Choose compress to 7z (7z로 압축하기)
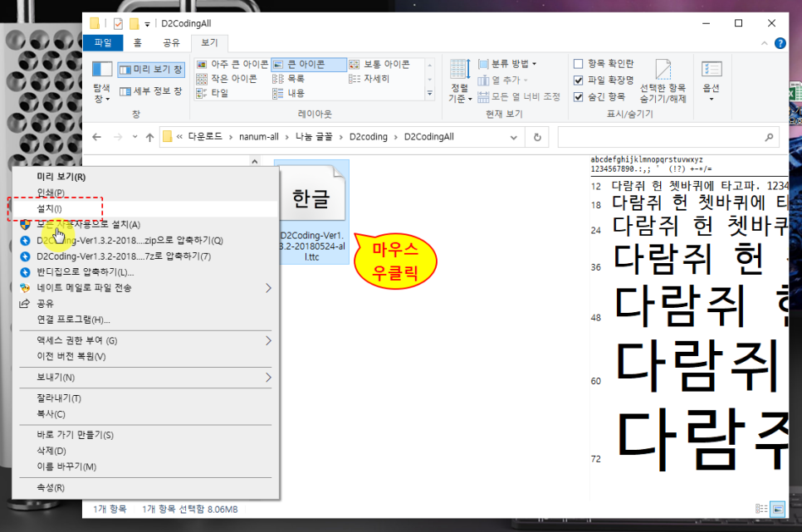This screenshot has height=532, width=802. tap(146, 256)
